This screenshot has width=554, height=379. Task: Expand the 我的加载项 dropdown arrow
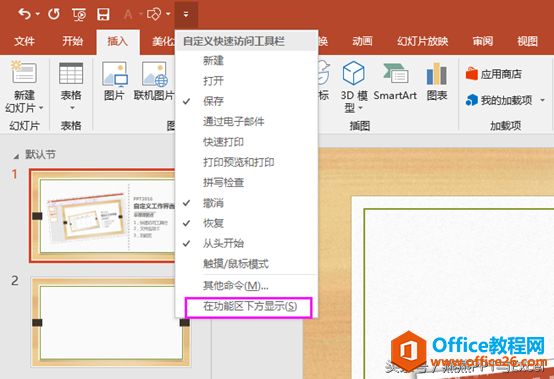[x=542, y=100]
